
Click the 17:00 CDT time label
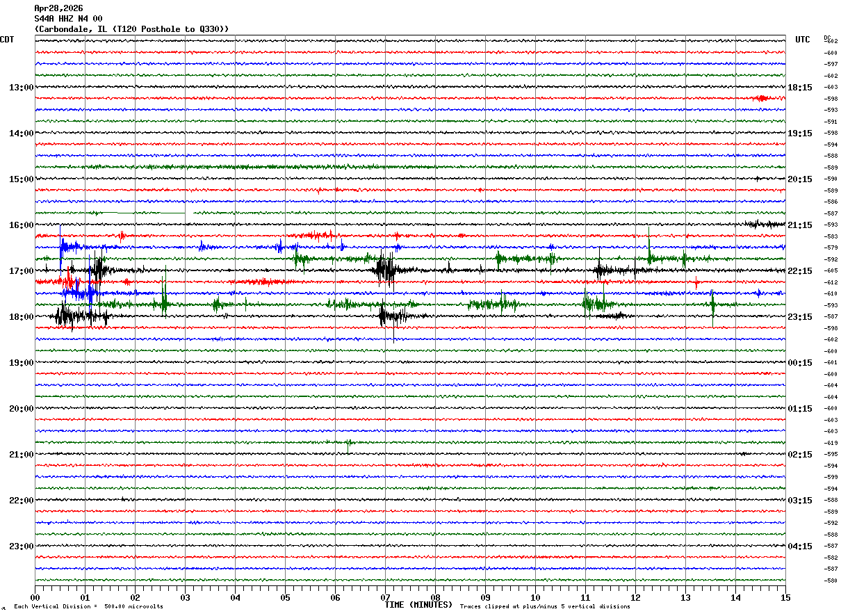point(22,271)
